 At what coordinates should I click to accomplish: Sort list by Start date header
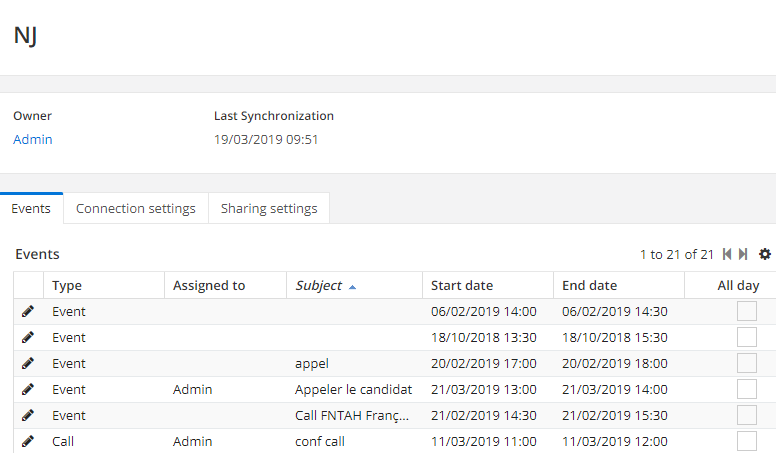(462, 286)
